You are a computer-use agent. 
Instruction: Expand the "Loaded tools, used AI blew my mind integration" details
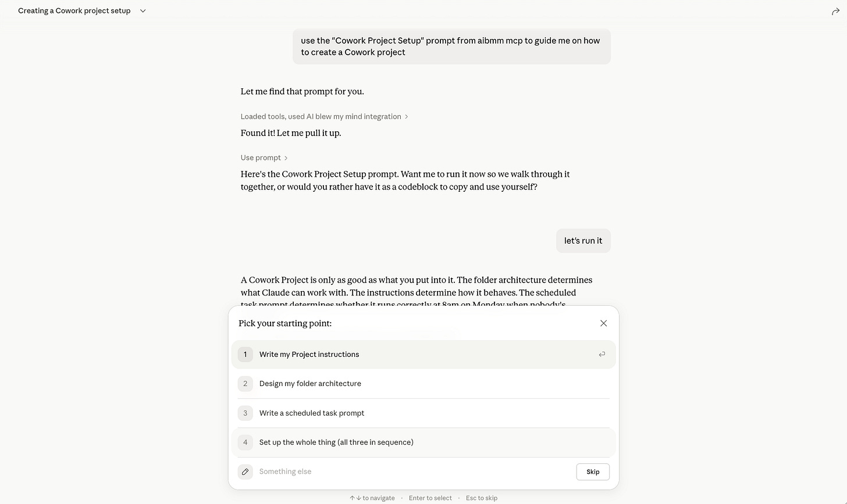tap(324, 116)
